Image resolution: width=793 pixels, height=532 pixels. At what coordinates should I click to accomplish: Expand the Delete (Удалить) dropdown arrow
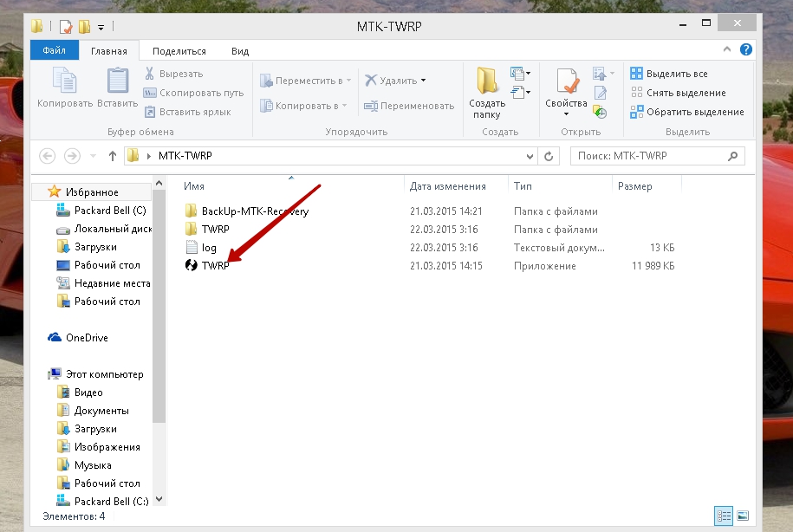click(x=424, y=81)
